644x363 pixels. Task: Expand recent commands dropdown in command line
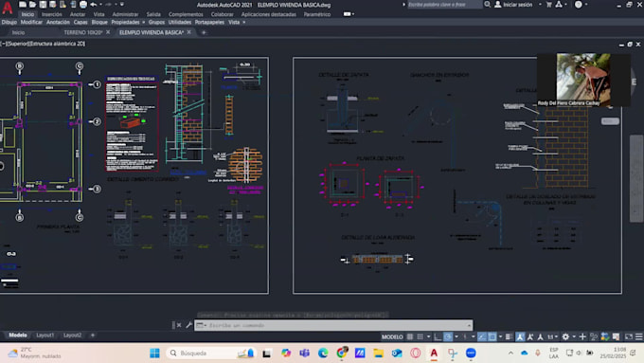tap(201, 325)
